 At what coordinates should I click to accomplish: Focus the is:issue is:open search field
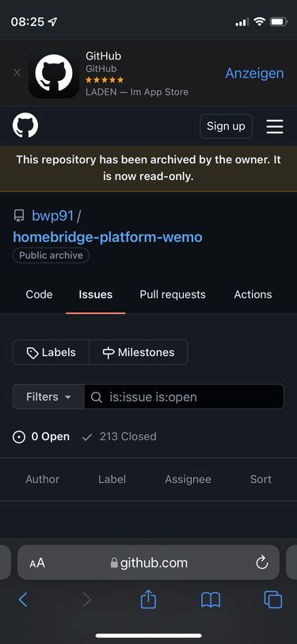[x=185, y=397]
